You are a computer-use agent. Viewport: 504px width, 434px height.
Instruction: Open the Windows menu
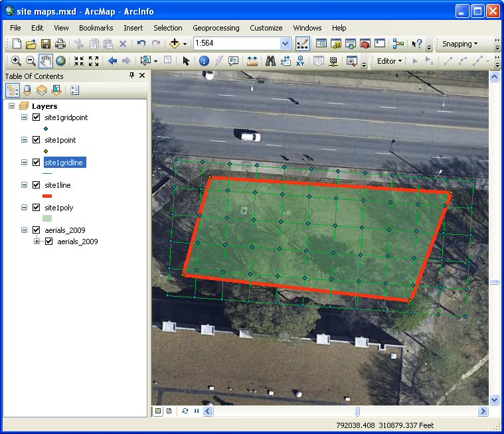[x=307, y=28]
